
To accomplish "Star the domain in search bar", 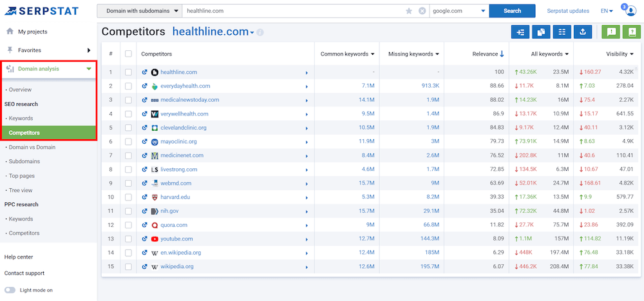I will pos(408,11).
